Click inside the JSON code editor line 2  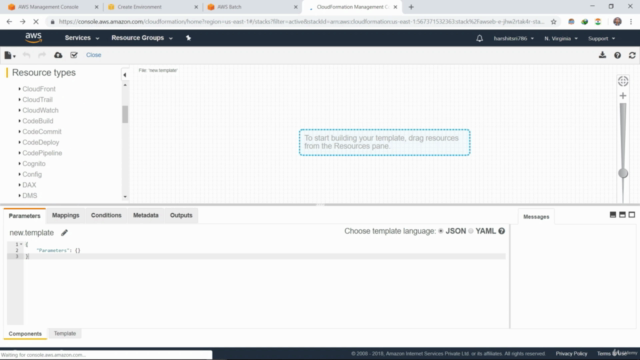pos(264,250)
